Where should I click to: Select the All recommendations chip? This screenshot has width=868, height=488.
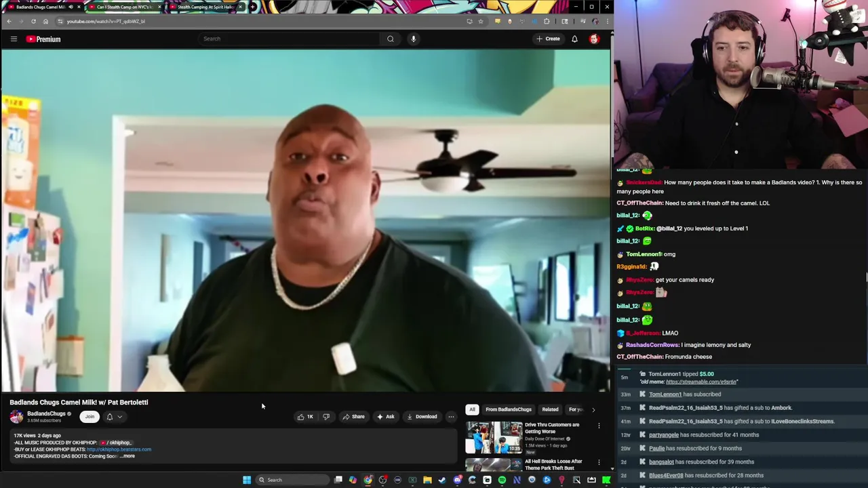[472, 409]
